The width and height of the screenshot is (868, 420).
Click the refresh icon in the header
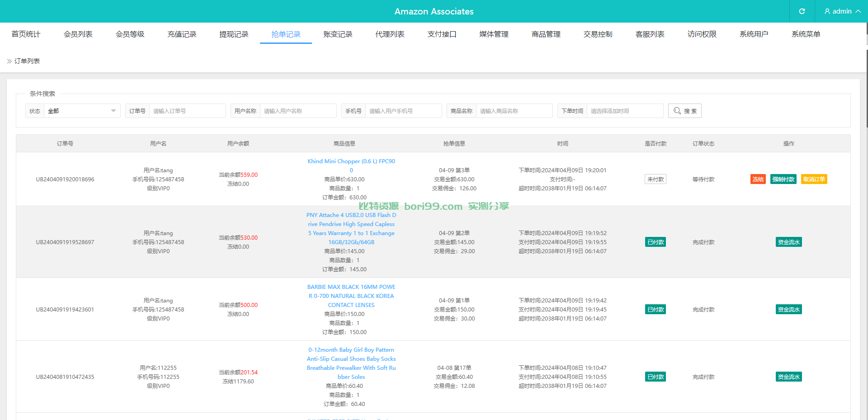click(x=802, y=11)
